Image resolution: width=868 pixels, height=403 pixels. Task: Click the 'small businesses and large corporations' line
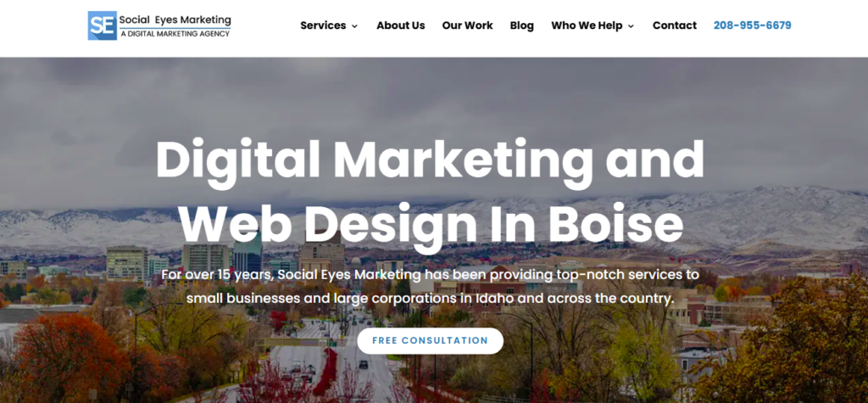[430, 299]
